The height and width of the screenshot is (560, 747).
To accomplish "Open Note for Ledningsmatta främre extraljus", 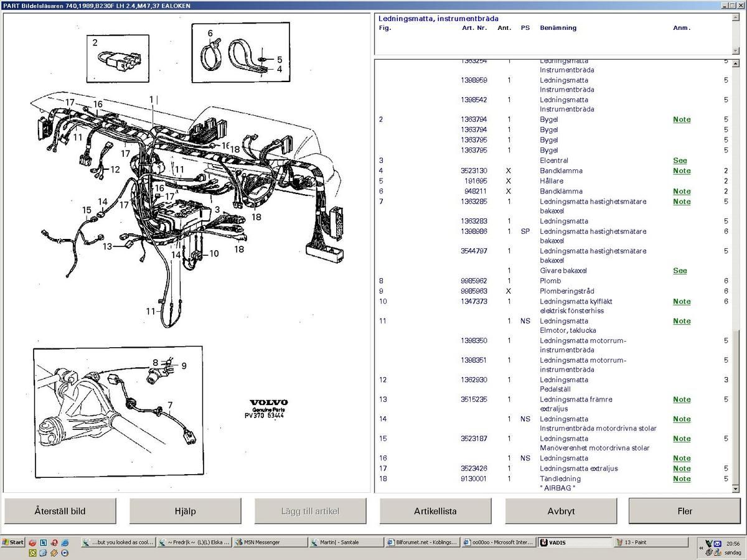I will click(682, 399).
